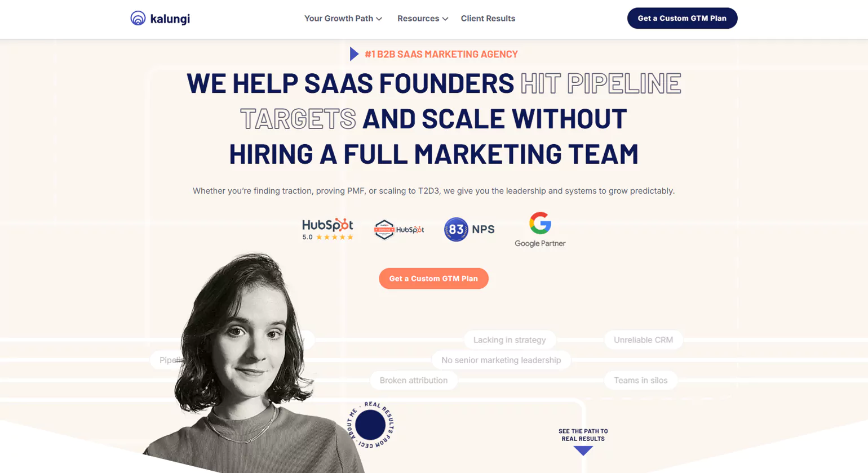Click the HubSpot 5.0 star rating badge
Viewport: 868px width, 473px height.
coord(327,229)
